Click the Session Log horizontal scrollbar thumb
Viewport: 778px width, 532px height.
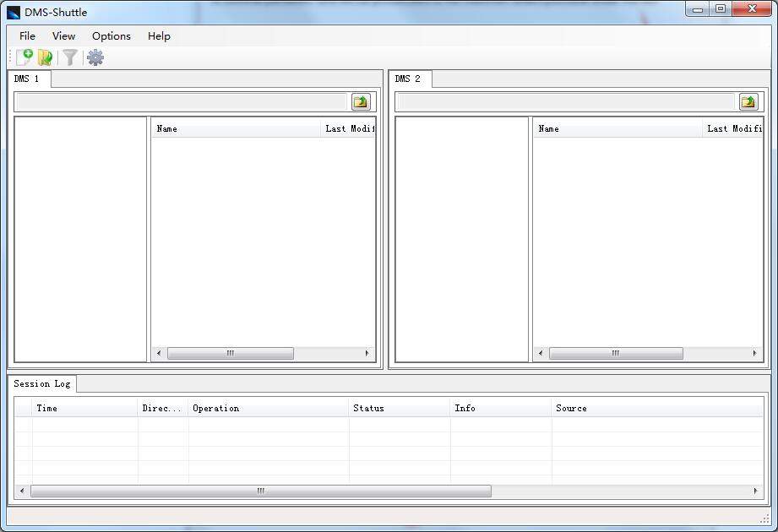260,491
